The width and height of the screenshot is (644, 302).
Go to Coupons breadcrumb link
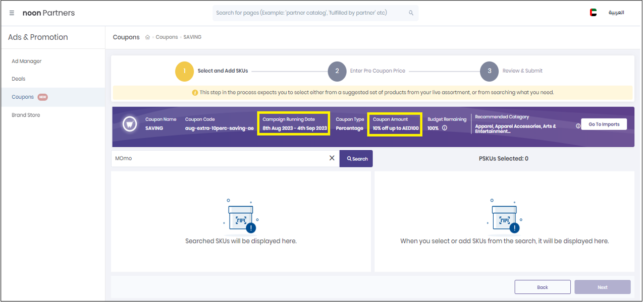coord(167,37)
